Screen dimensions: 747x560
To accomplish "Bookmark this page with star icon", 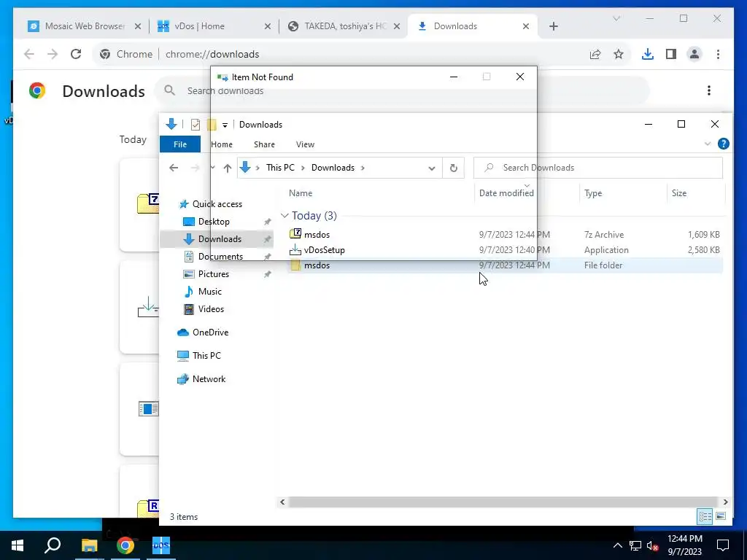I will coord(619,54).
